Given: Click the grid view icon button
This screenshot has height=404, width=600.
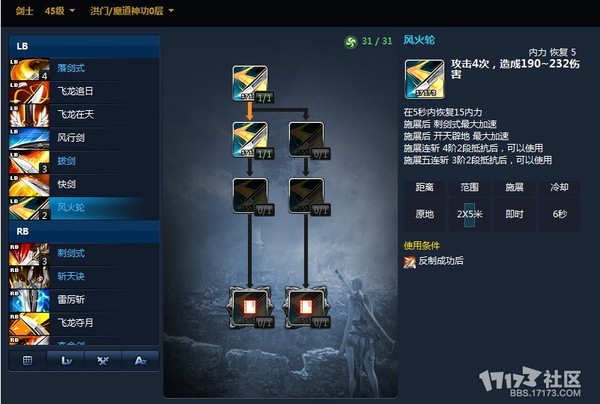Looking at the screenshot, I should pyautogui.click(x=28, y=360).
